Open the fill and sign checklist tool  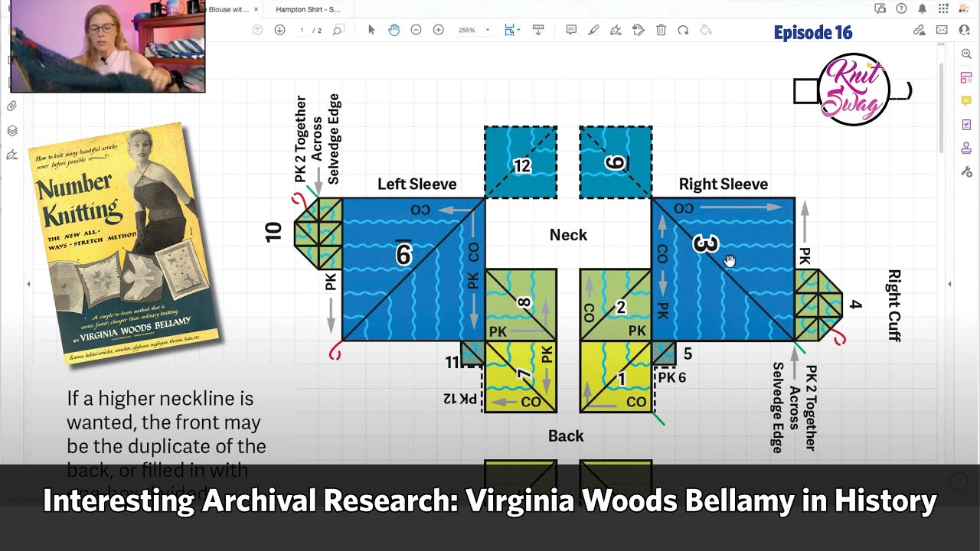(x=966, y=125)
